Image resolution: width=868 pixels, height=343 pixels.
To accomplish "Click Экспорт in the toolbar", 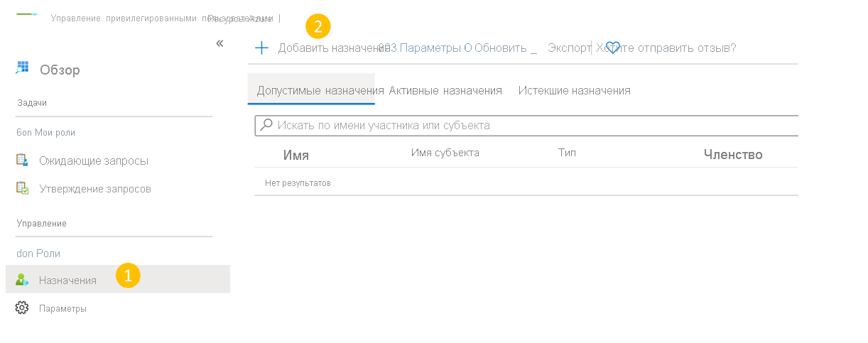I will pos(569,48).
